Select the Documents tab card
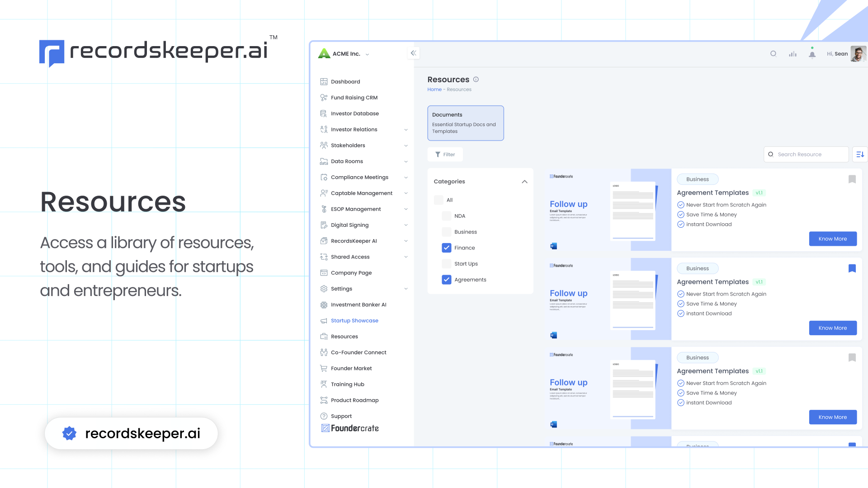The height and width of the screenshot is (488, 868). pyautogui.click(x=466, y=123)
